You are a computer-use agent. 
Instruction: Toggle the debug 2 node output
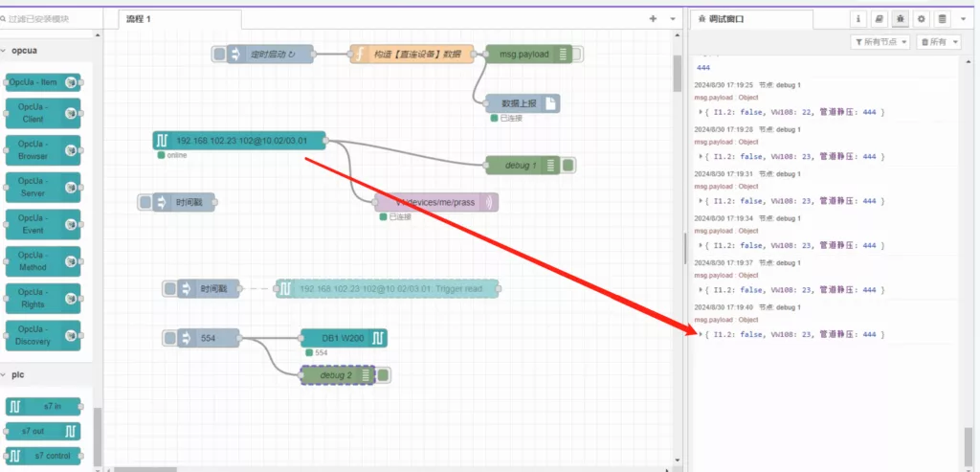coord(383,375)
